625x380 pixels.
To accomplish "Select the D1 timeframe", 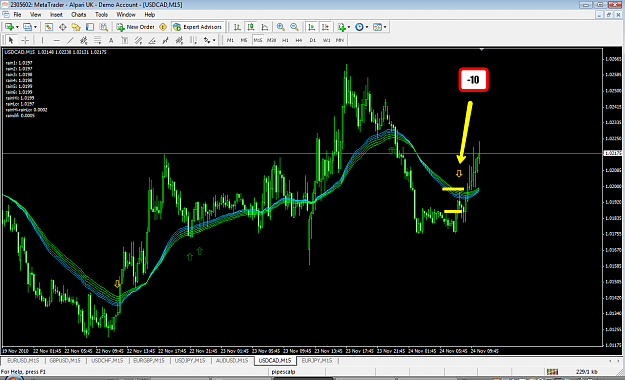I will pyautogui.click(x=312, y=40).
